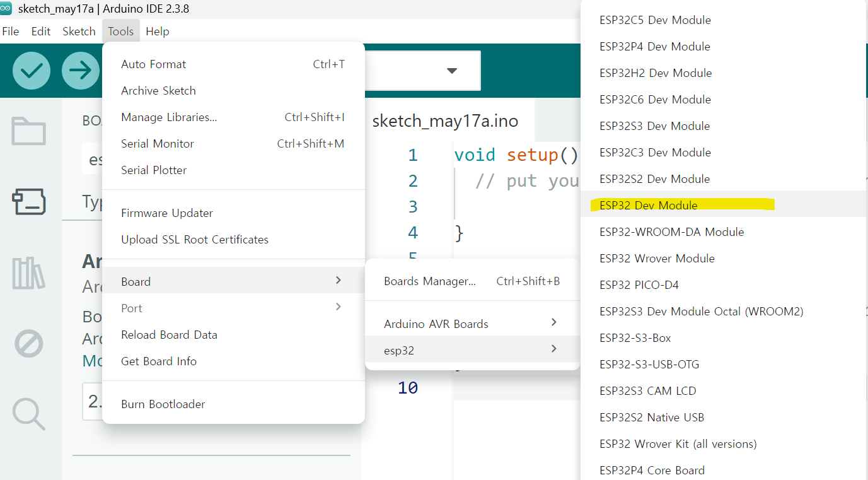The image size is (868, 480).
Task: Expand the esp32 submenu chevron
Action: (x=554, y=348)
